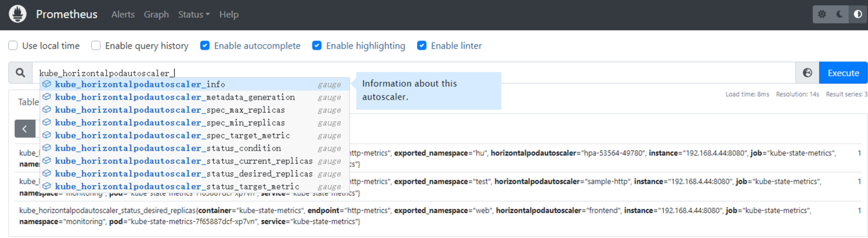Switch to dark theme moon icon
Viewport: 868px width, 238px height.
[x=840, y=14]
